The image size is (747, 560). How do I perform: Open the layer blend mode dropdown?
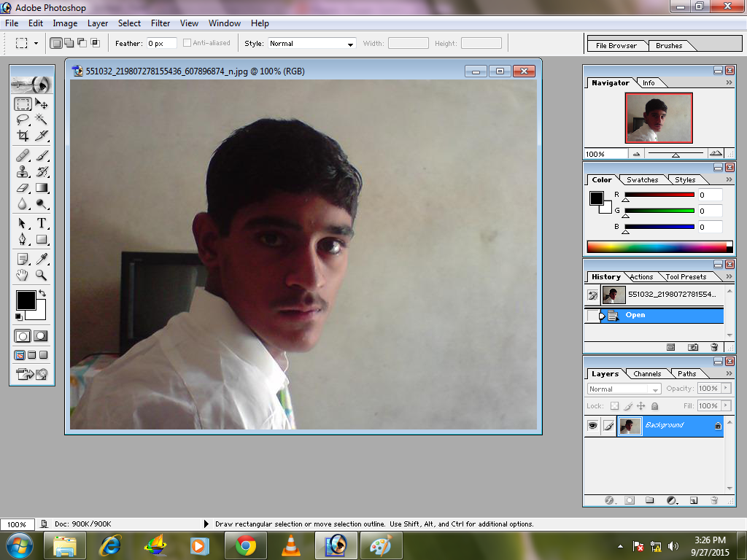pos(624,389)
